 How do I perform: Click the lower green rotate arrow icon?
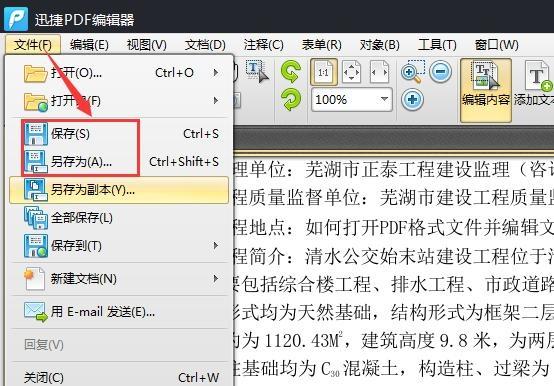291,100
